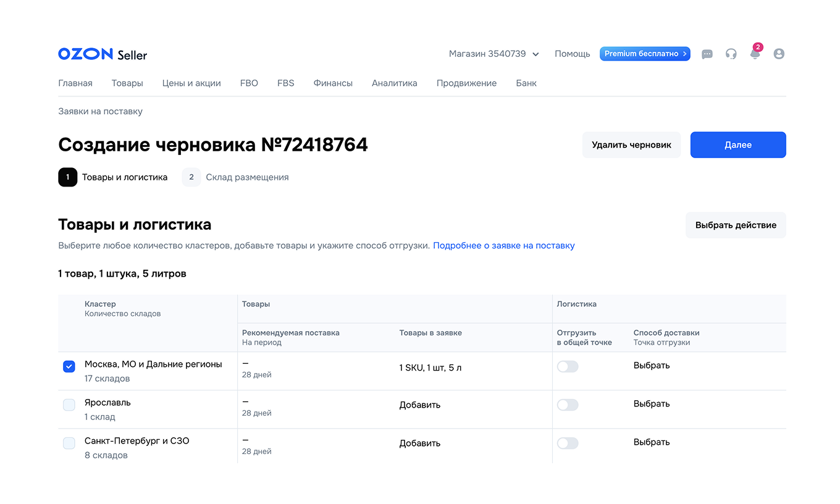The width and height of the screenshot is (840, 504).
Task: Open the account profile icon
Action: tap(778, 54)
